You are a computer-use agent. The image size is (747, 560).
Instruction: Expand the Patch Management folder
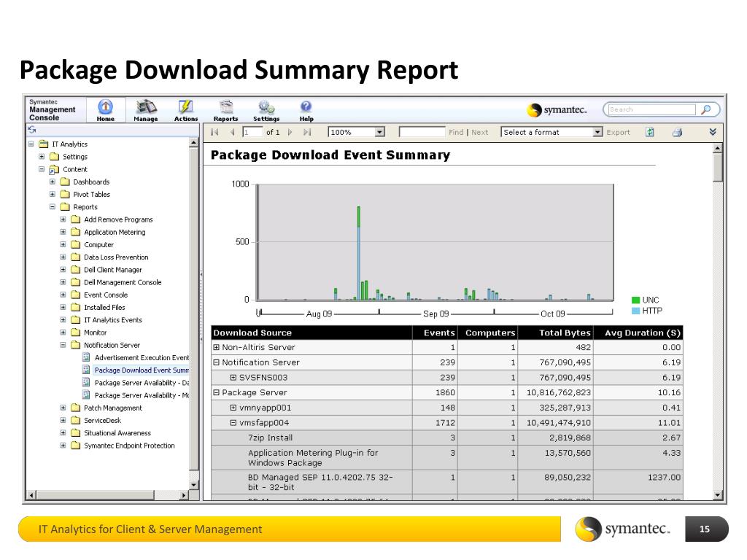63,408
